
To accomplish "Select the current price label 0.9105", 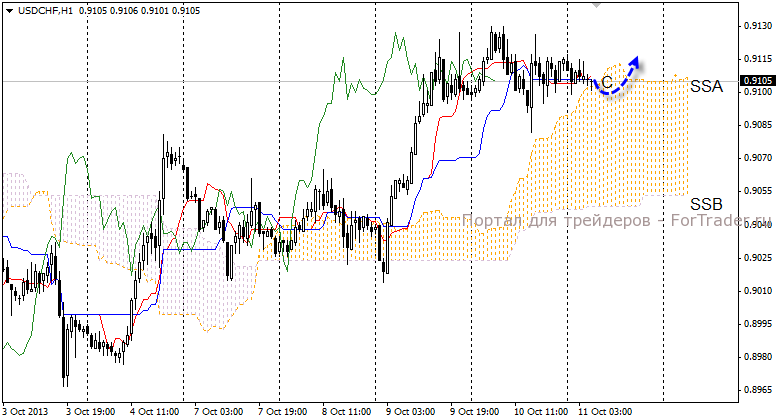I will pyautogui.click(x=758, y=80).
